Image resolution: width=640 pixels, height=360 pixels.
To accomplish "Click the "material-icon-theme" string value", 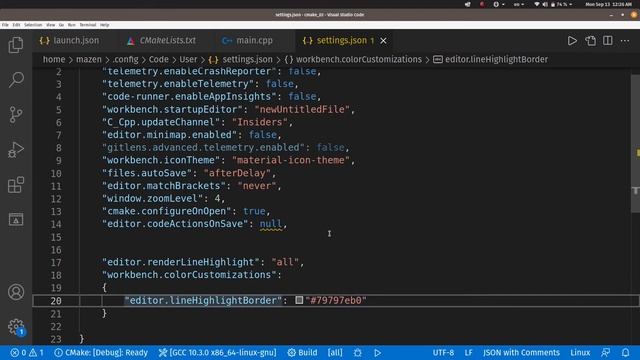I will (291, 160).
